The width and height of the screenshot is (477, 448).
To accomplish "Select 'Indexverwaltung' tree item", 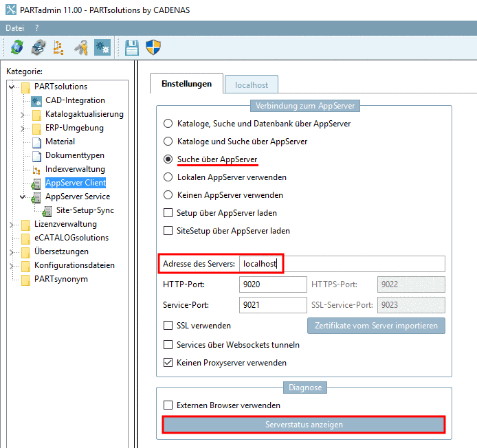I will [x=75, y=169].
